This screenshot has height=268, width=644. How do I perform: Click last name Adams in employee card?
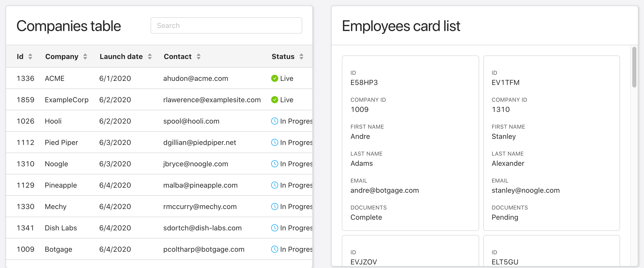pyautogui.click(x=361, y=163)
